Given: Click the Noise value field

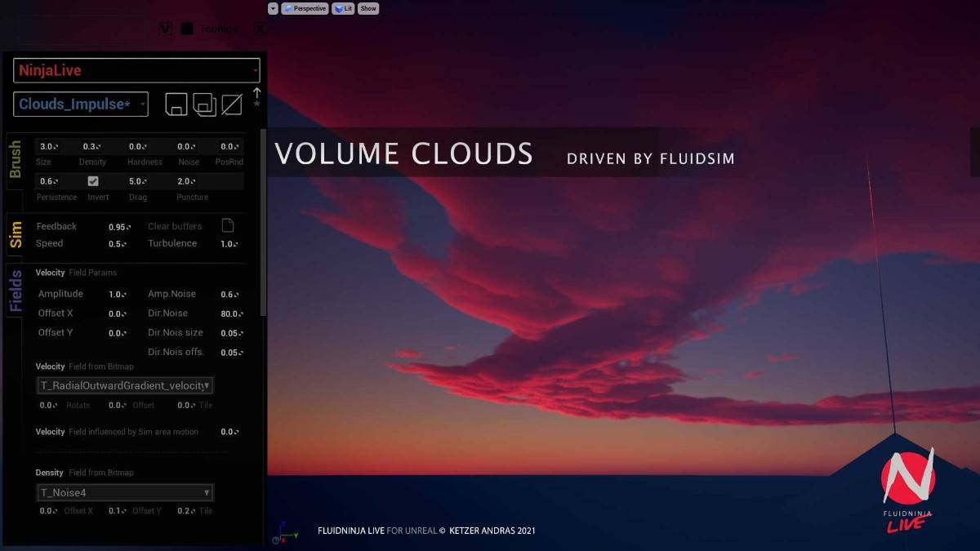Looking at the screenshot, I should pos(186,147).
